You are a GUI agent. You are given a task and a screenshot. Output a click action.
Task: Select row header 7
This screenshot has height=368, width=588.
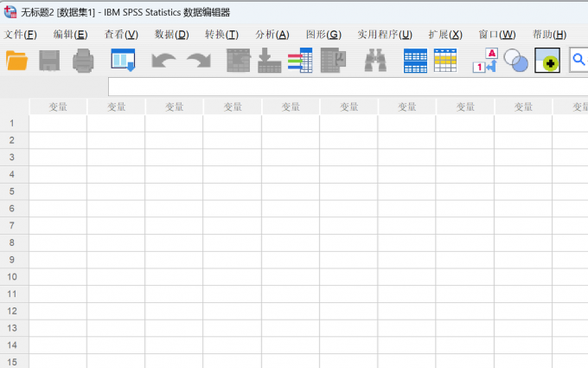click(14, 226)
